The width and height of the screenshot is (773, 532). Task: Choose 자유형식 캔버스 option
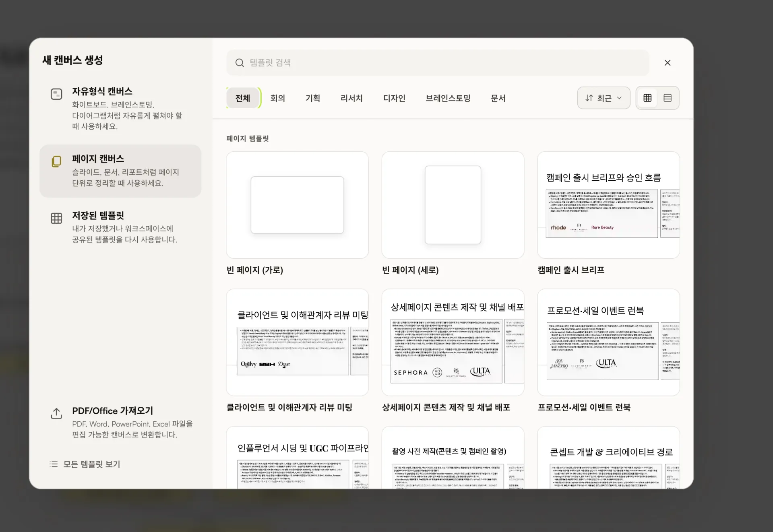pyautogui.click(x=120, y=108)
